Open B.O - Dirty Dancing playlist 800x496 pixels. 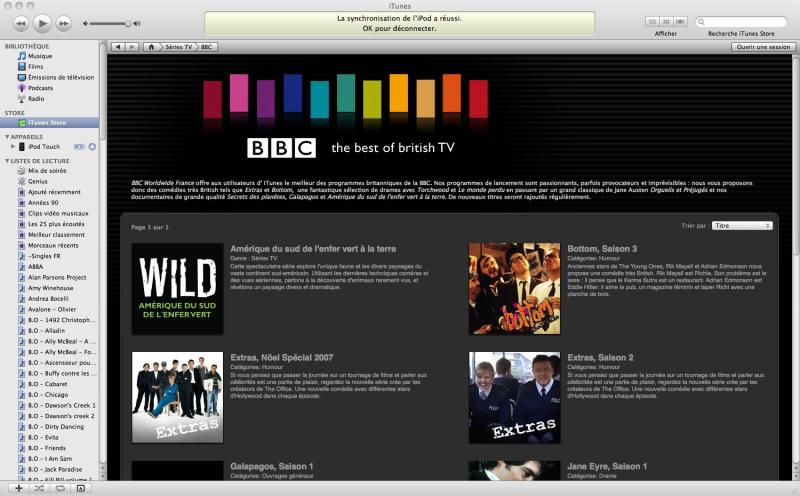pyautogui.click(x=56, y=427)
